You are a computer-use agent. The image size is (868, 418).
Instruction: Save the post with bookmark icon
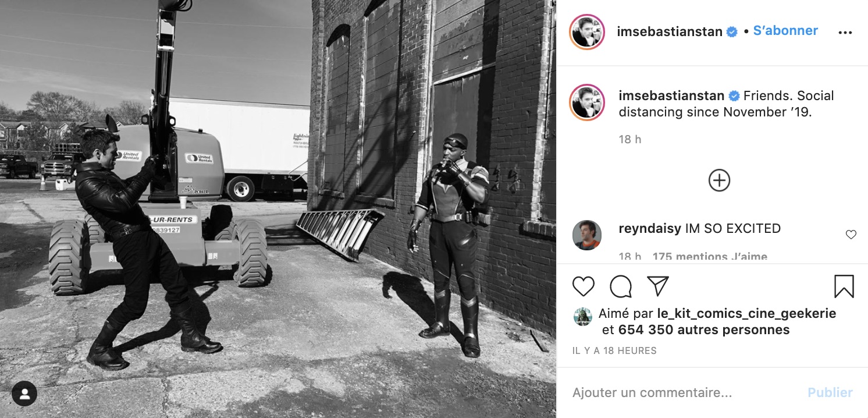coord(844,286)
